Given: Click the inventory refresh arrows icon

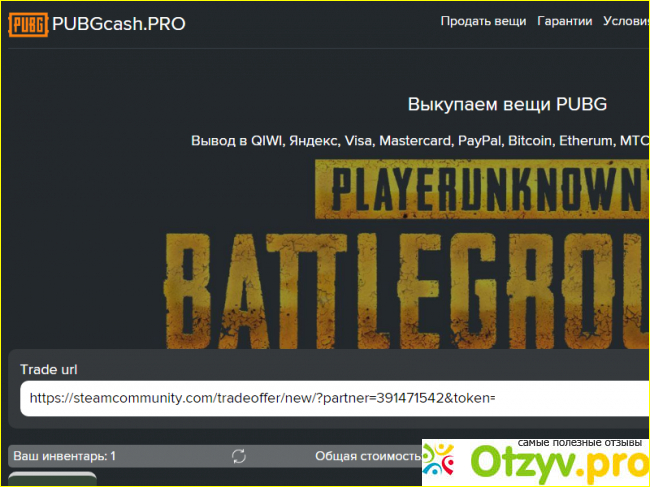Looking at the screenshot, I should pyautogui.click(x=239, y=456).
